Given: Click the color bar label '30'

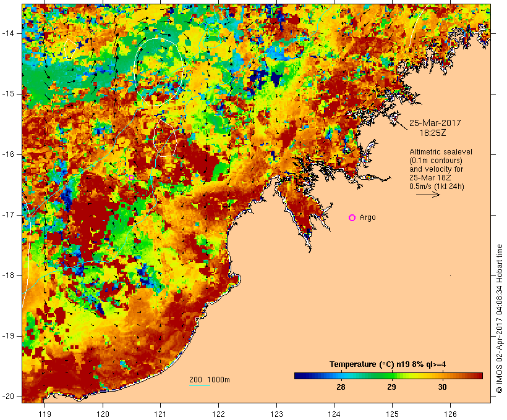Looking at the screenshot, I should click(442, 387).
